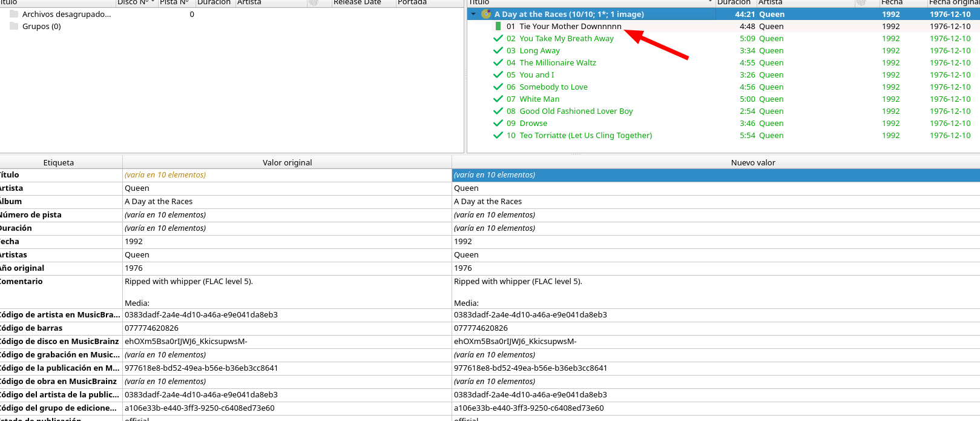The image size is (980, 421).
Task: Select track 04 The Millionaire Waltz
Action: click(x=723, y=62)
